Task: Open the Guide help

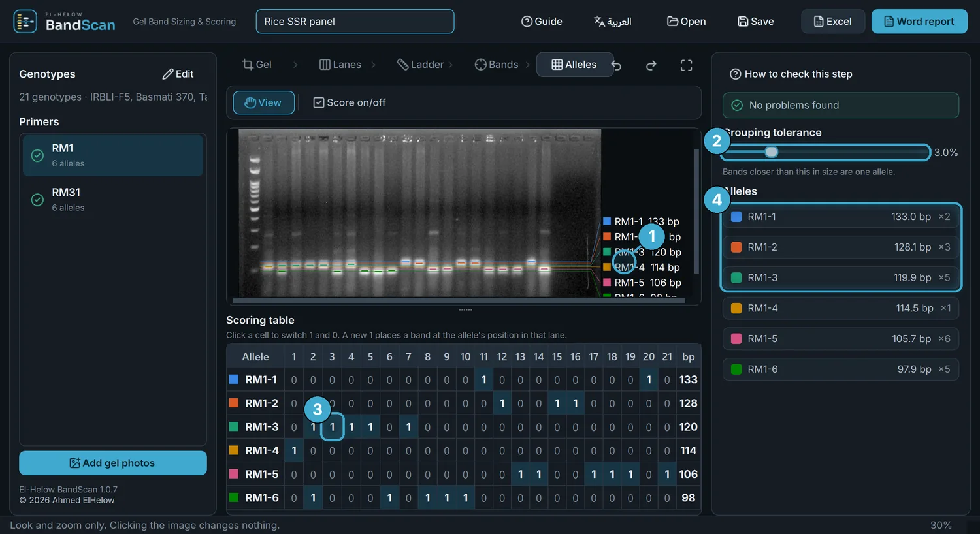Action: tap(542, 22)
